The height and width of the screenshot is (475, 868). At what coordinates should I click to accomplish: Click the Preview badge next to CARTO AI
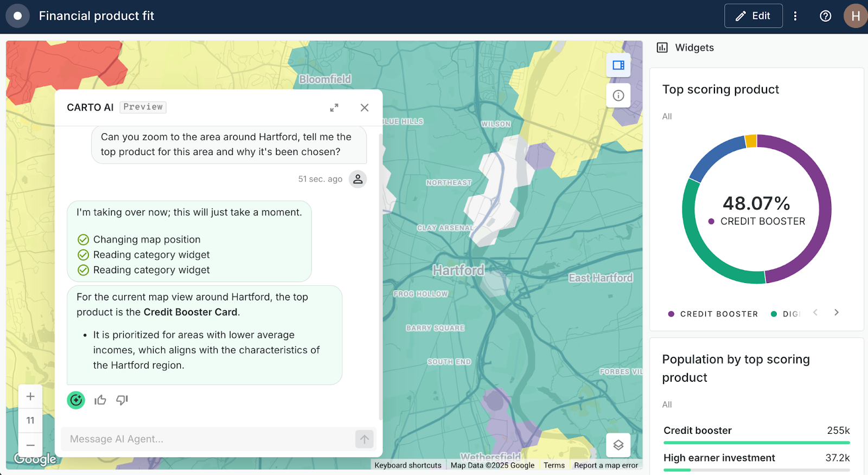pyautogui.click(x=143, y=107)
